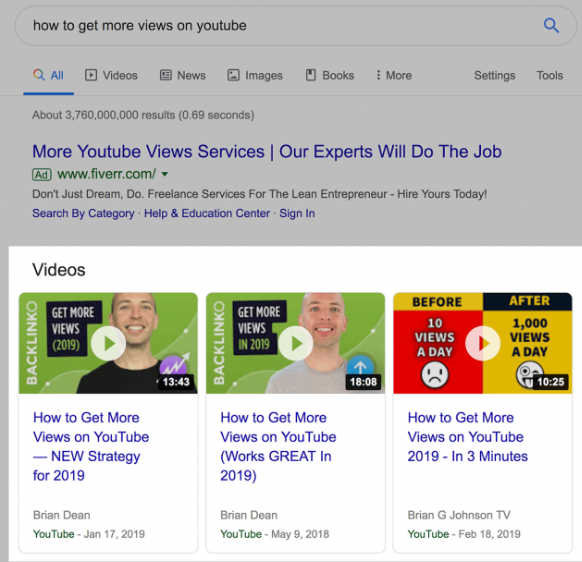582x562 pixels.
Task: Open search Tools
Action: pyautogui.click(x=550, y=75)
